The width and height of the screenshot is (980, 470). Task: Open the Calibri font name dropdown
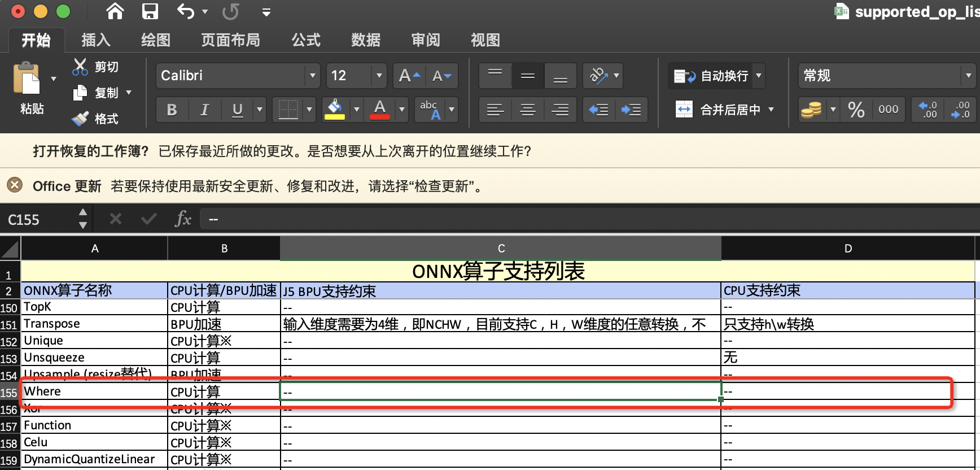[x=312, y=76]
